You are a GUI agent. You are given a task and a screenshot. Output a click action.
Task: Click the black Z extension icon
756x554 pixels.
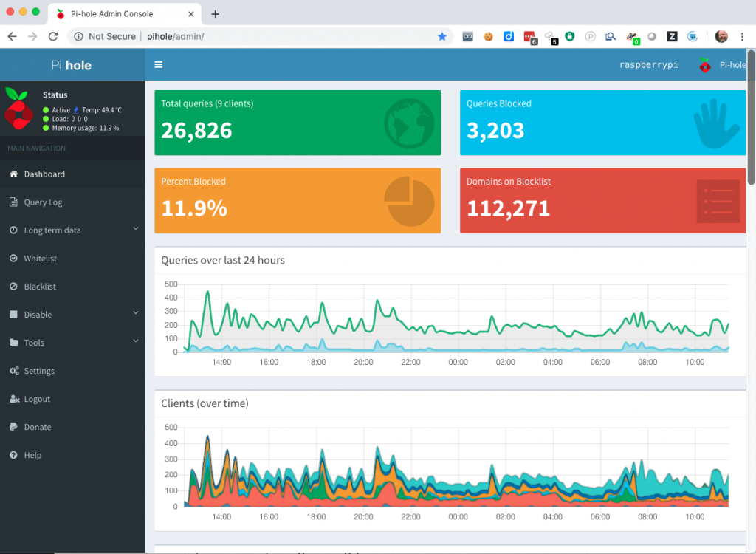(x=672, y=36)
